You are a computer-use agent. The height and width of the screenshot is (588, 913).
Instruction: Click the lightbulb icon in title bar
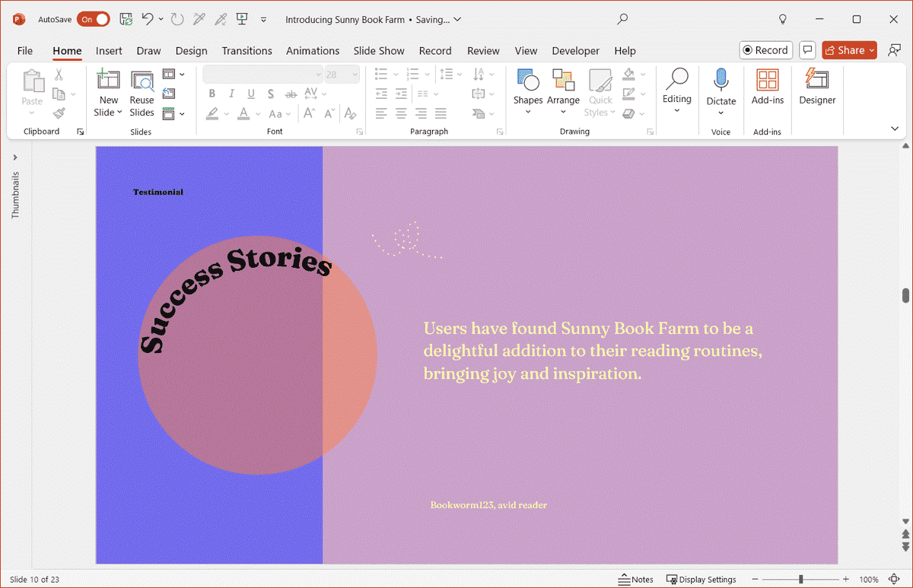tap(782, 19)
